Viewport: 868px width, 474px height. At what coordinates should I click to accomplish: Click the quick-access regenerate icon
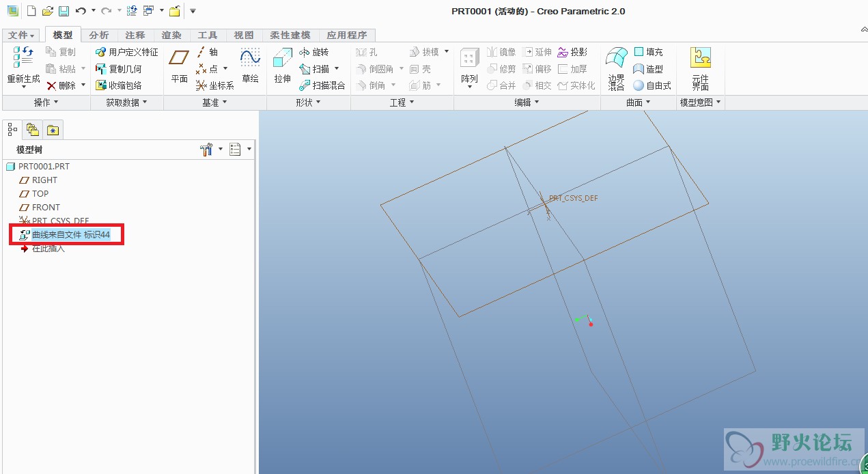coord(132,11)
